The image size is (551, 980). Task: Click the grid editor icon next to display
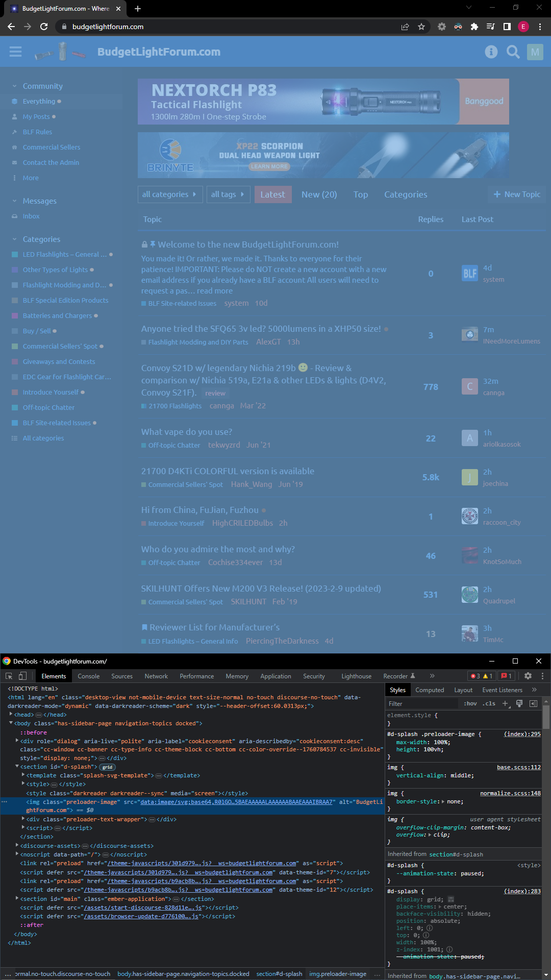point(450,899)
